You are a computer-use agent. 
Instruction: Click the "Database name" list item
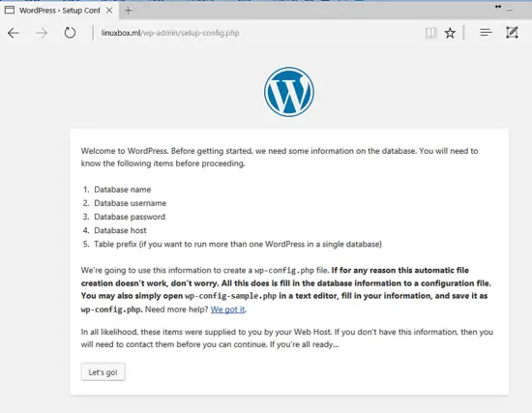pos(123,190)
